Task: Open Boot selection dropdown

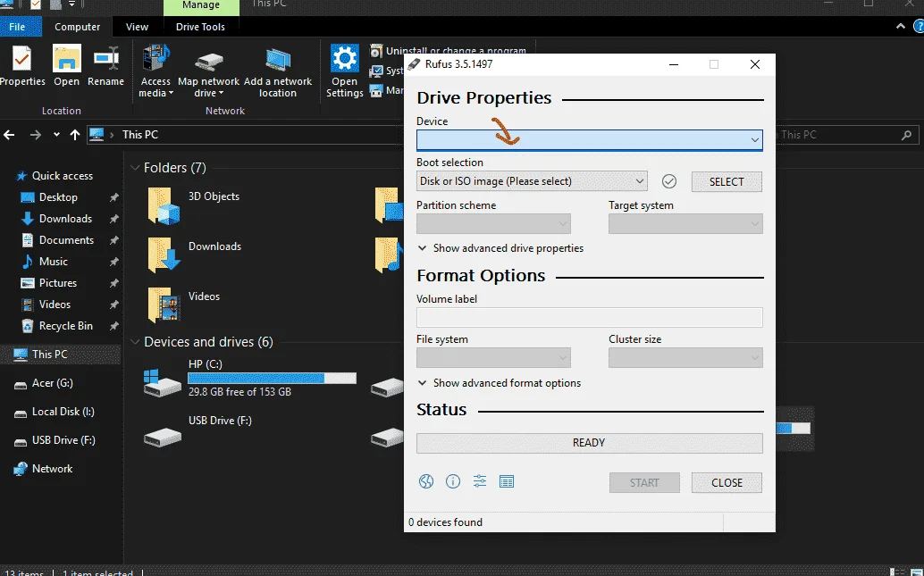Action: (532, 181)
